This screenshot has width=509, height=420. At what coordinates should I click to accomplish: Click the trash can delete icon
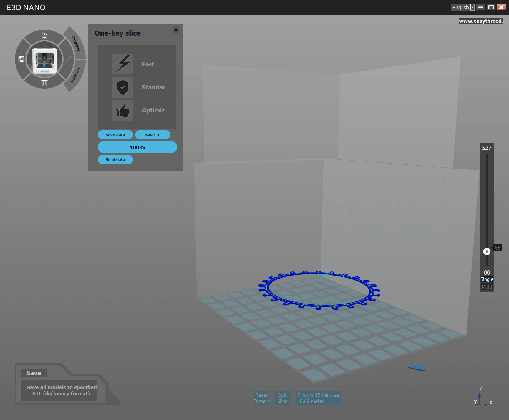coord(44,83)
